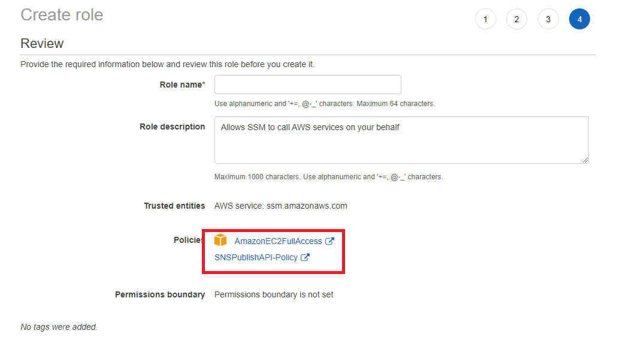This screenshot has width=644, height=355.
Task: Click the 'Maximum 1000 characters' hint text
Action: click(x=258, y=177)
